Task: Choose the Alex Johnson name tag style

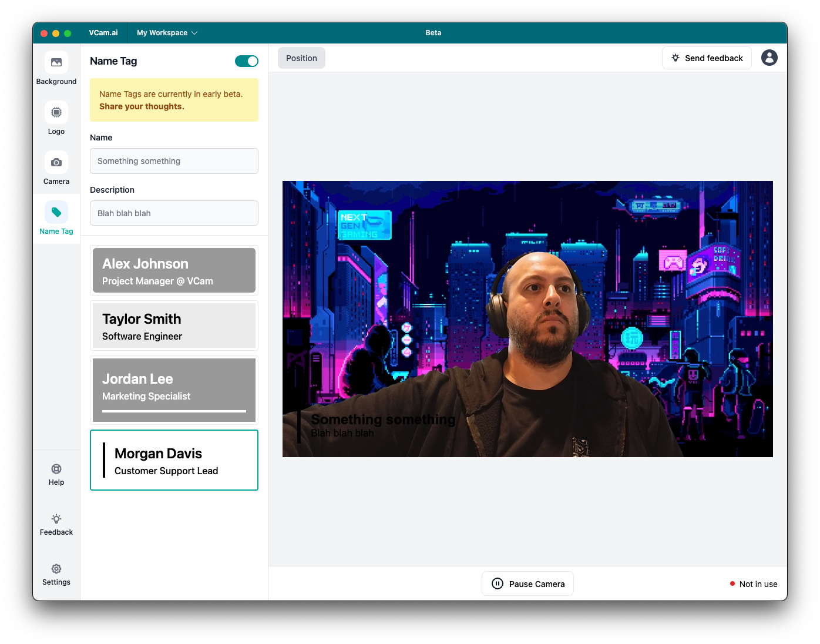Action: point(174,270)
